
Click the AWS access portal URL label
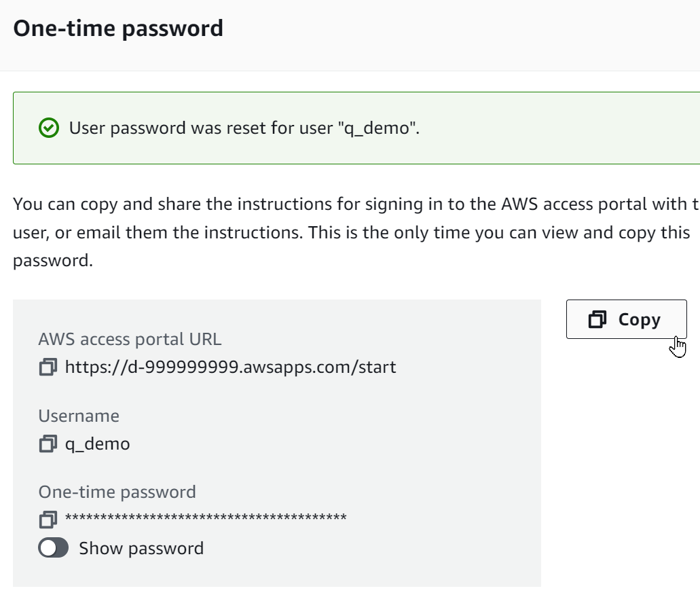click(131, 339)
